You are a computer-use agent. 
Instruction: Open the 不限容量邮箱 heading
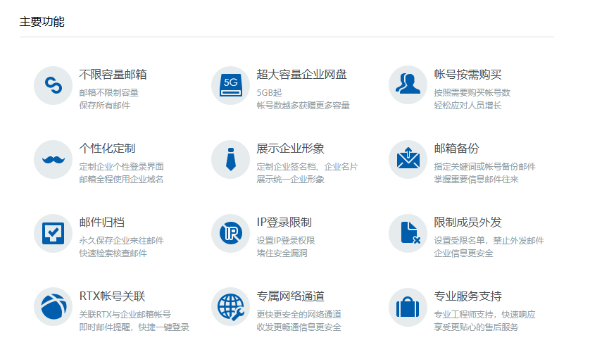[x=113, y=75]
